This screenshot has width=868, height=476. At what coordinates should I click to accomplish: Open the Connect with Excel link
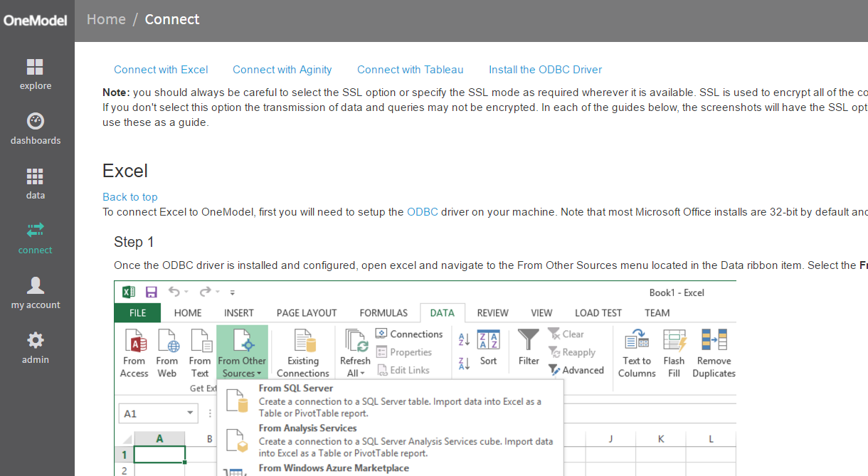[x=161, y=70]
